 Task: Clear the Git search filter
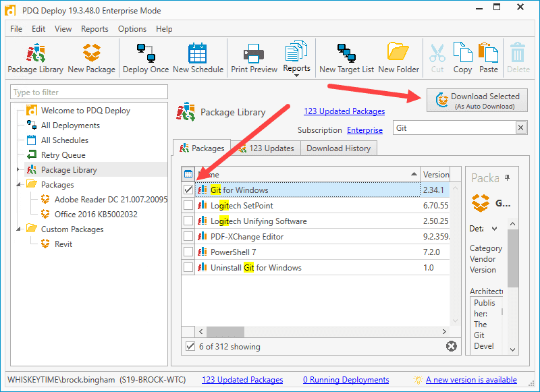coord(520,128)
